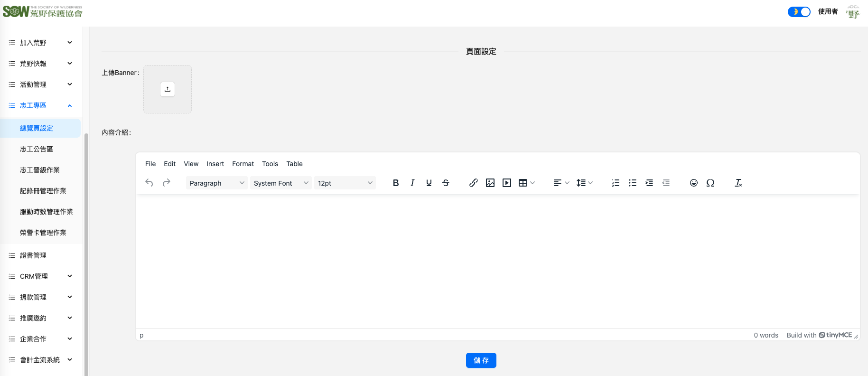Click the 儲存 save button
The height and width of the screenshot is (376, 868).
coord(481,360)
